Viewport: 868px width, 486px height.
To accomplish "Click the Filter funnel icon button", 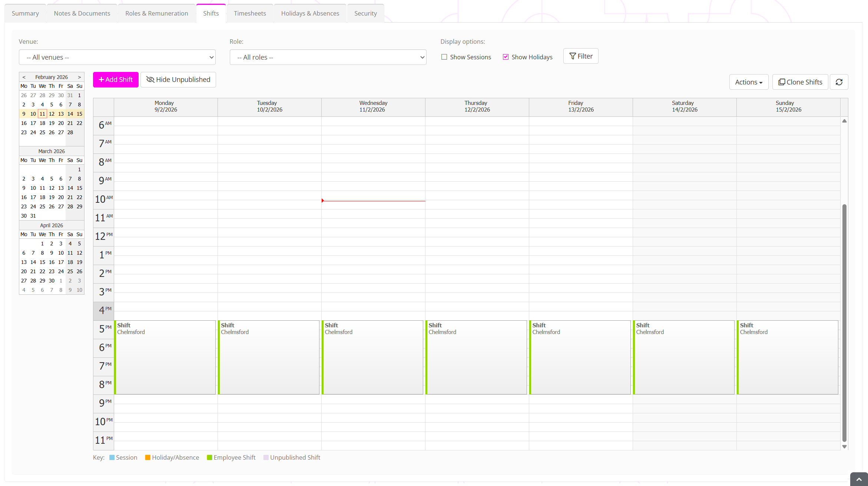I will point(573,56).
